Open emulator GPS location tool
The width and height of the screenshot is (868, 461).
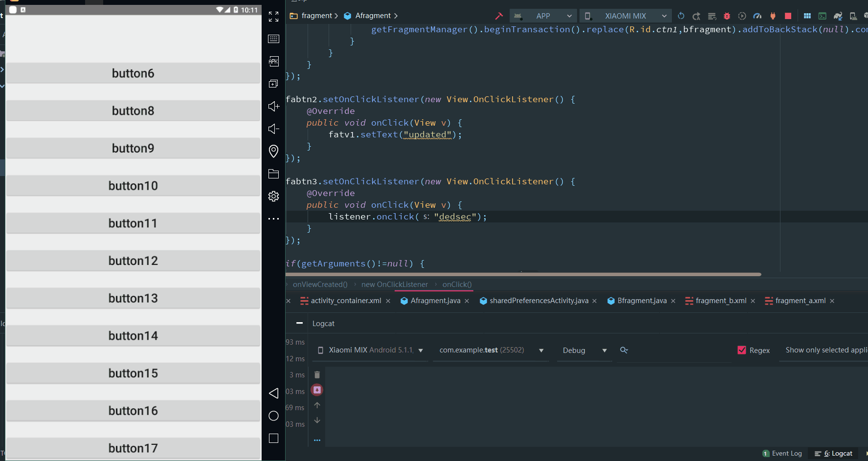click(274, 151)
